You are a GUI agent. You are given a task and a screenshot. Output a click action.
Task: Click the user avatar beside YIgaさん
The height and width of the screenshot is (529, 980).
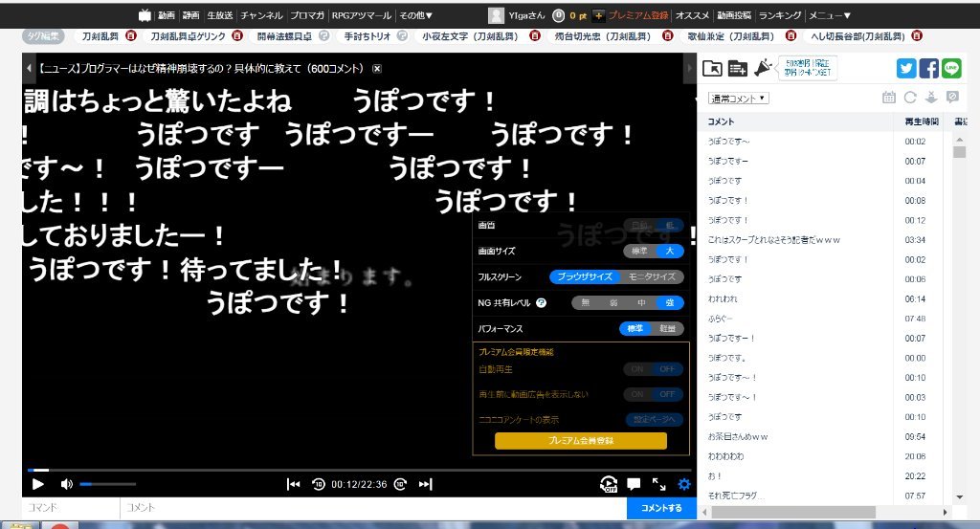[497, 15]
